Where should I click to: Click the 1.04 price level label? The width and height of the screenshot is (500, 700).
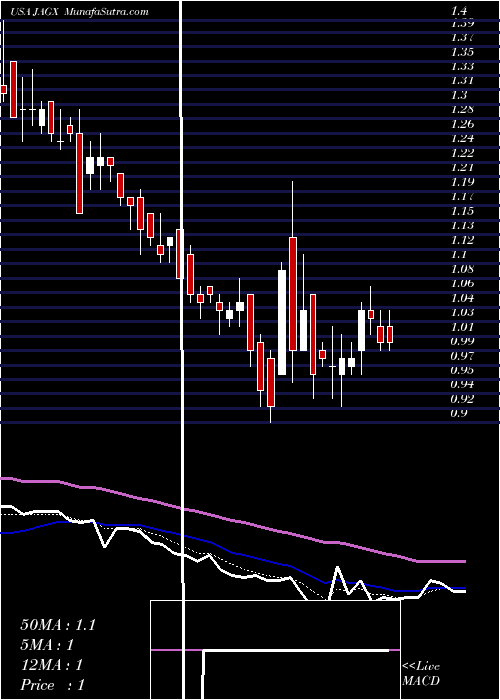pyautogui.click(x=462, y=298)
